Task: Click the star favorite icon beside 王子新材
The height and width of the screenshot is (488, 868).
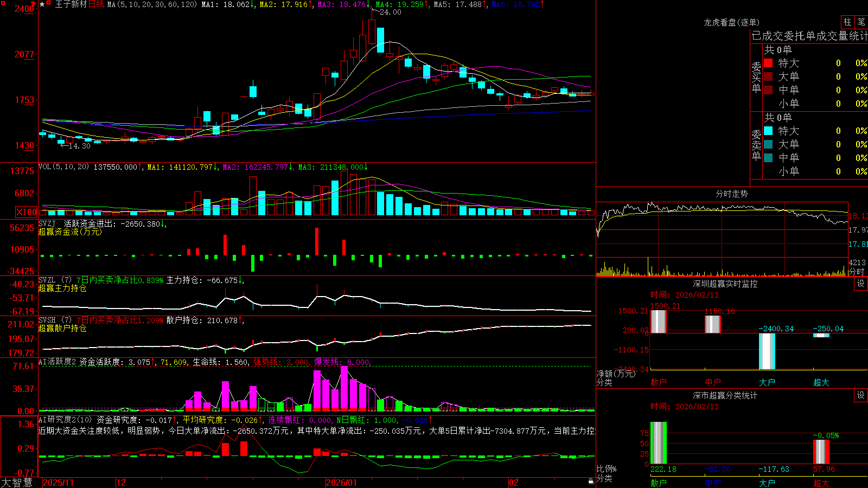Action: (x=42, y=4)
